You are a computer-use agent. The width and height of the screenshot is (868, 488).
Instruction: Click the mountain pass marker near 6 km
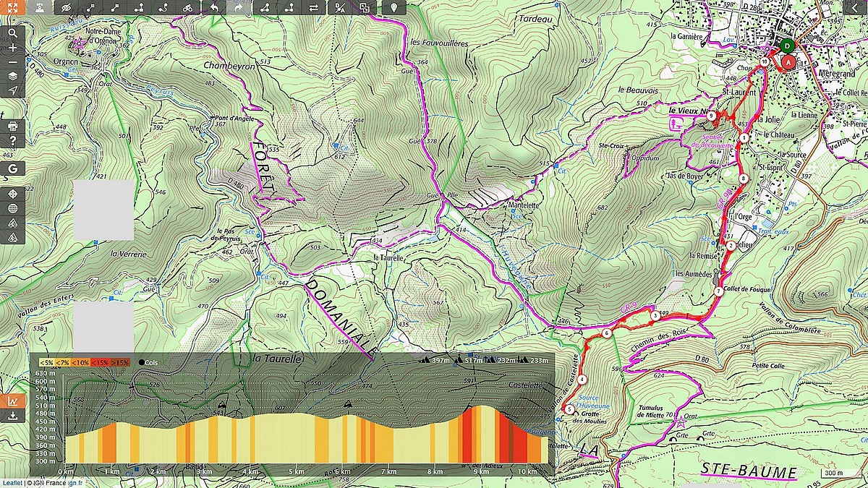(x=349, y=403)
